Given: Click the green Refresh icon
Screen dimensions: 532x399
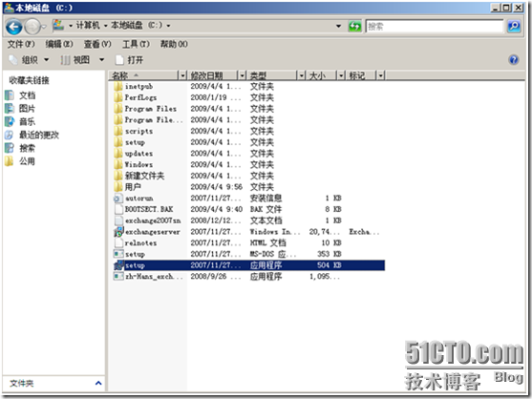Looking at the screenshot, I should (354, 26).
